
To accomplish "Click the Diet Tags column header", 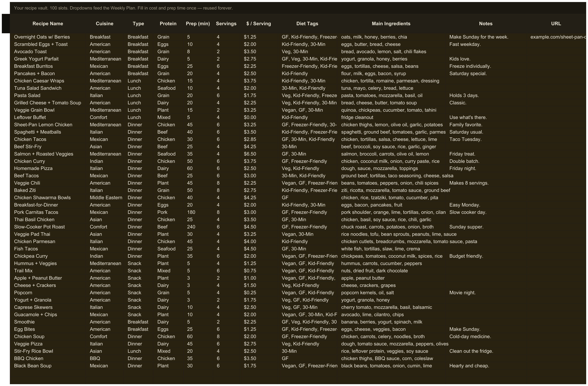I will (x=307, y=24).
